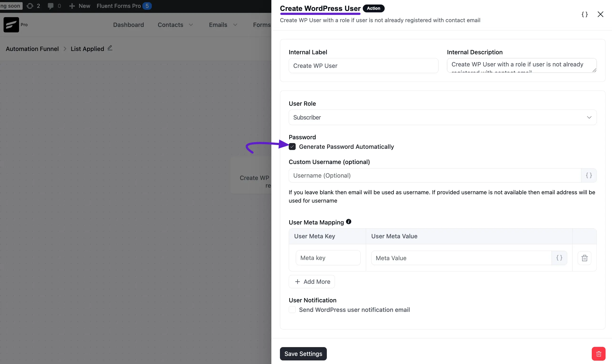The image size is (612, 364).
Task: Click New in the admin bar
Action: point(84,6)
